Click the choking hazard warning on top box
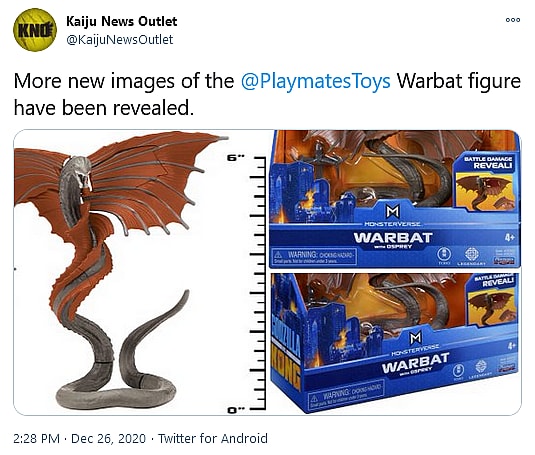The width and height of the screenshot is (535, 455). (x=314, y=257)
